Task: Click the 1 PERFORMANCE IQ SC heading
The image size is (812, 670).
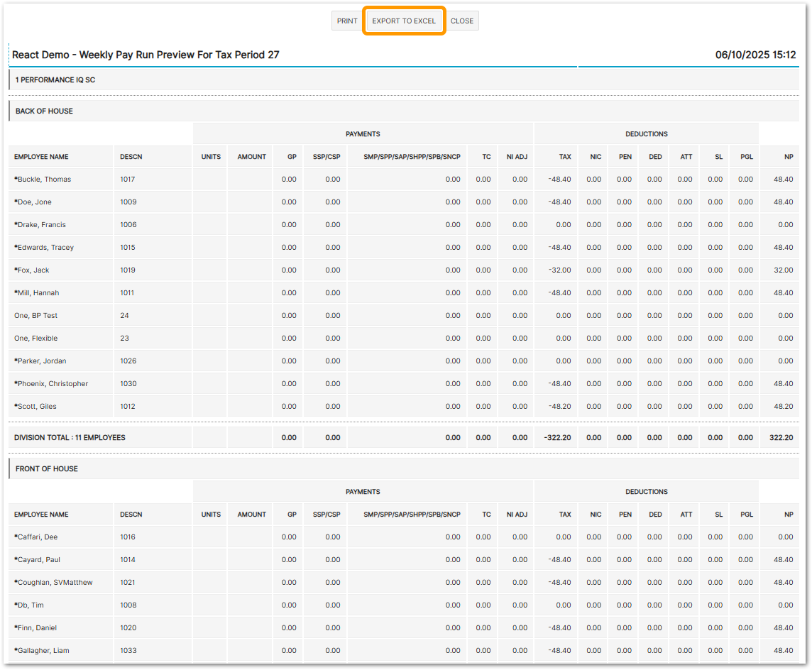Action: pyautogui.click(x=55, y=80)
